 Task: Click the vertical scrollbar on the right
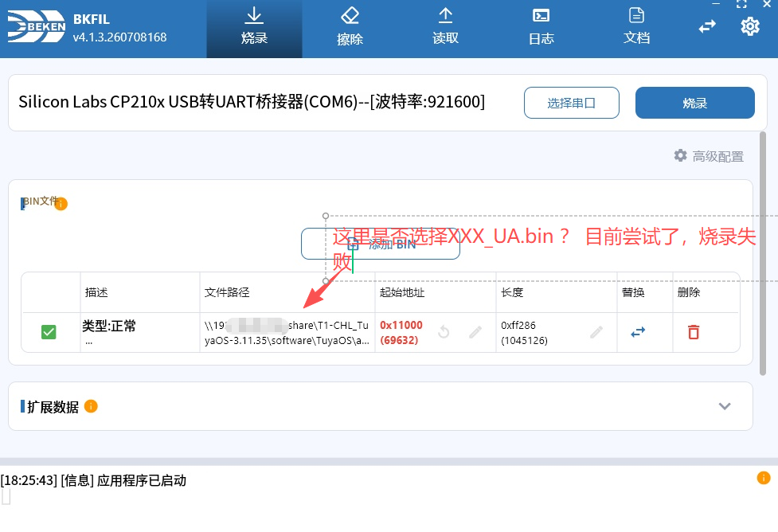(763, 253)
